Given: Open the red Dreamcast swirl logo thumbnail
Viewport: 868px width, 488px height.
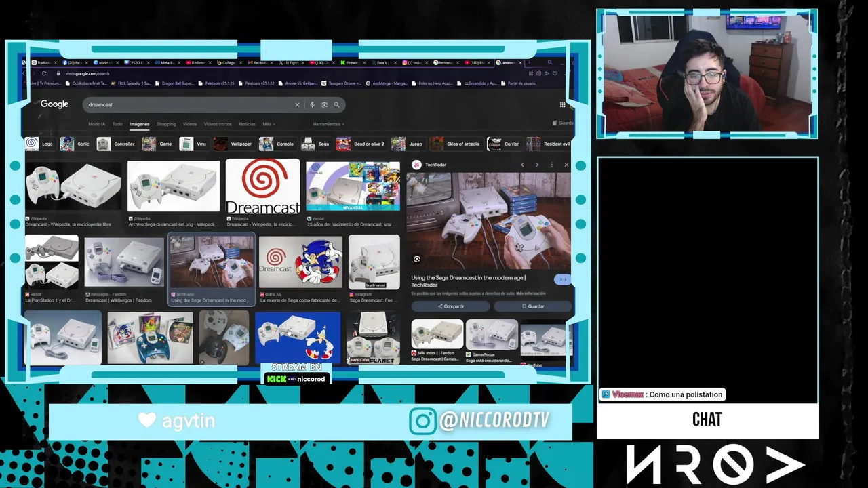Looking at the screenshot, I should coord(262,186).
